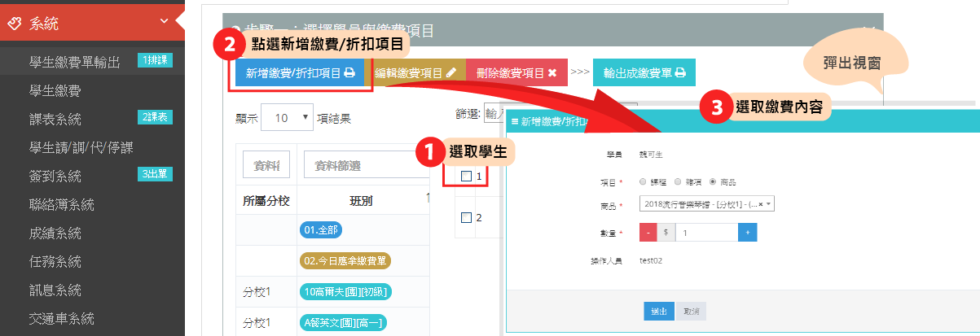980x336 pixels.
Task: Open the 商品 product dropdown
Action: click(706, 205)
